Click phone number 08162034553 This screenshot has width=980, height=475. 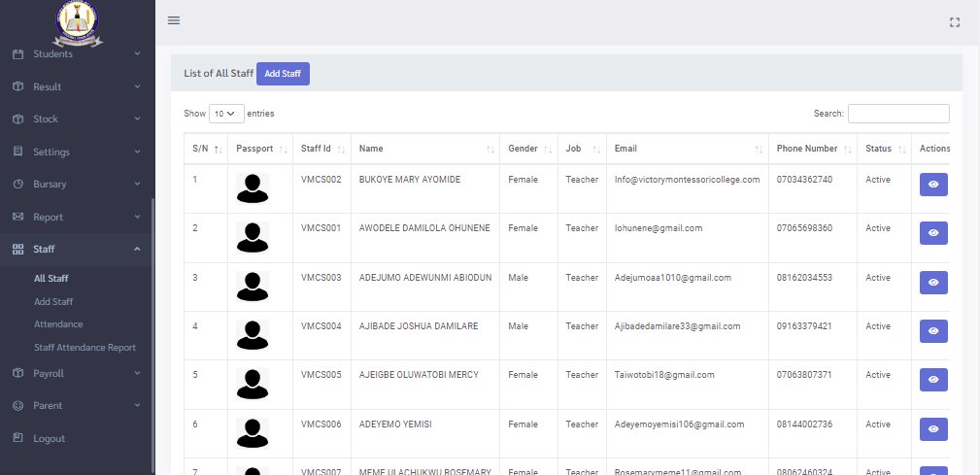[804, 278]
